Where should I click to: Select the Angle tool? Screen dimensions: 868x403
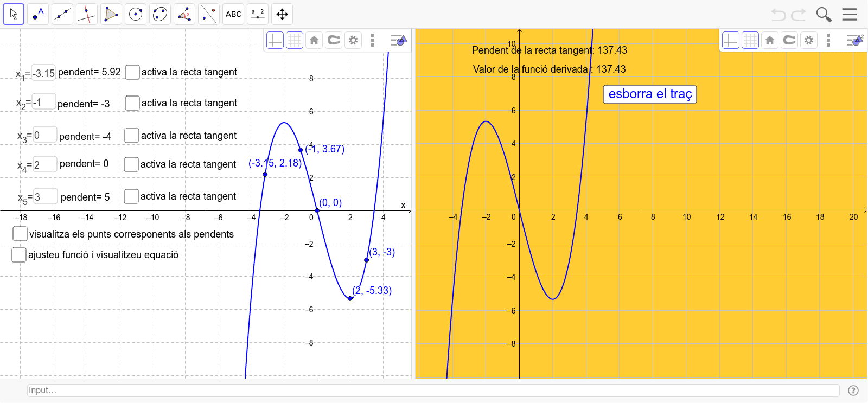[x=184, y=14]
